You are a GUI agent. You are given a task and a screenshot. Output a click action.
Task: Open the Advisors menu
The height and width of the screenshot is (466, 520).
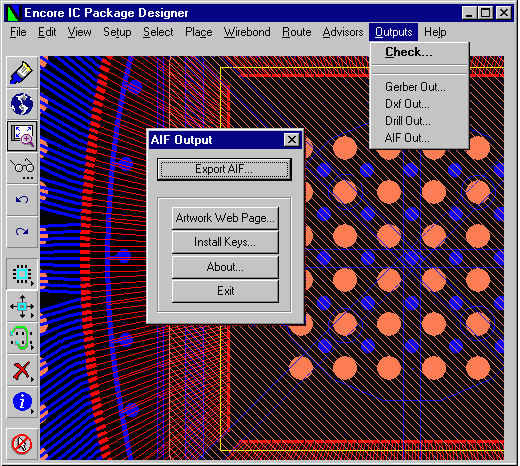coord(343,32)
